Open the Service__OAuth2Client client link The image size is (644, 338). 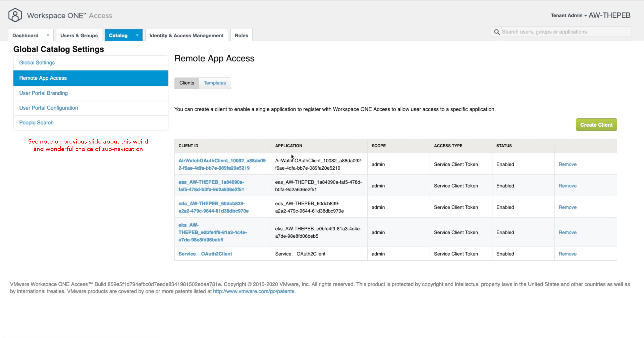(x=205, y=254)
